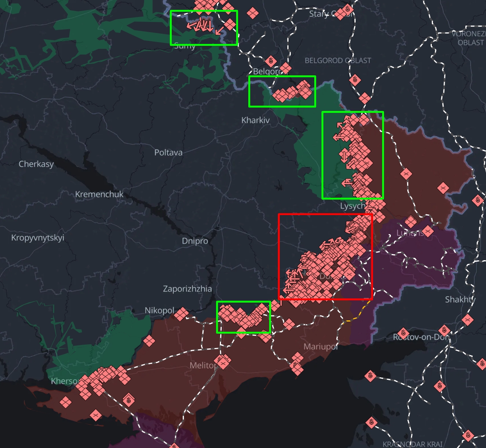This screenshot has width=486, height=448.
Task: Click the yellow dashed line segment northeast of Mariupol
Action: tap(356, 313)
